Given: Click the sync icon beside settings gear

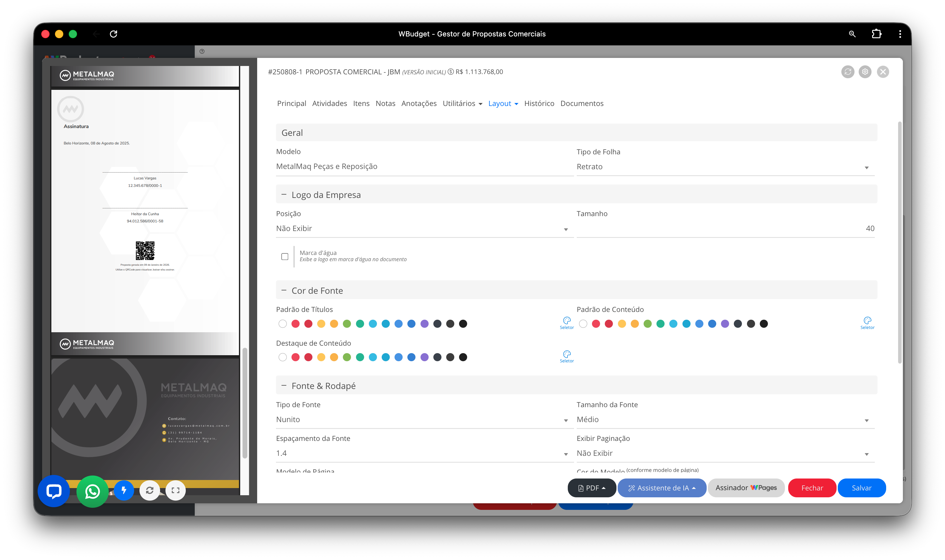Looking at the screenshot, I should [848, 72].
